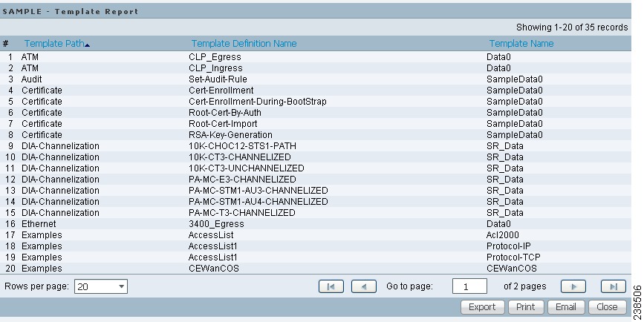The image size is (644, 322).
Task: Click the Root-Cert-Import cell
Action: (x=223, y=123)
